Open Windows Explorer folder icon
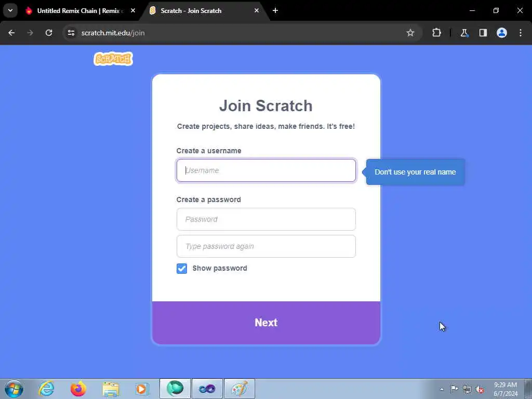 point(111,389)
